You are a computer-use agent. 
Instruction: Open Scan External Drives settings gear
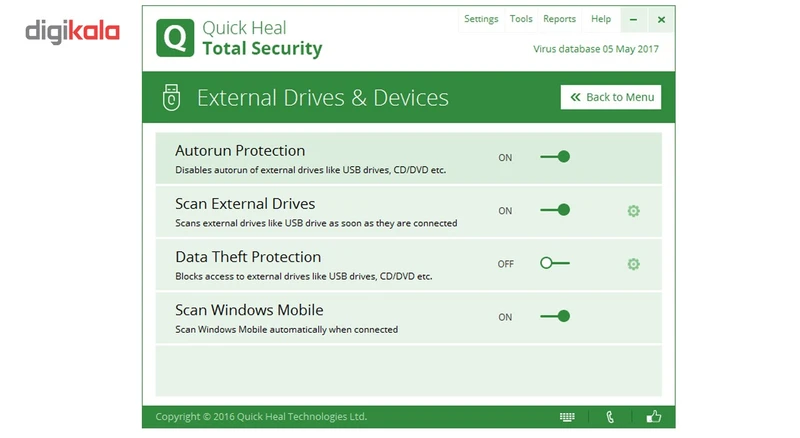[x=633, y=211]
